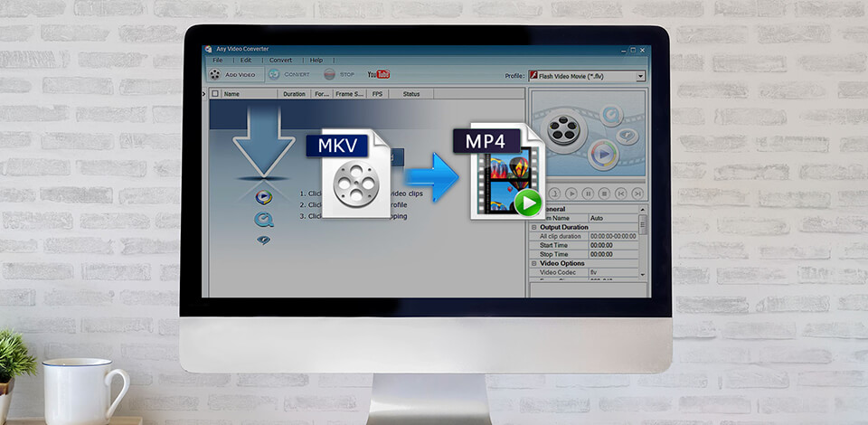Click the video preview pane
The height and width of the screenshot is (425, 868).
(x=588, y=133)
